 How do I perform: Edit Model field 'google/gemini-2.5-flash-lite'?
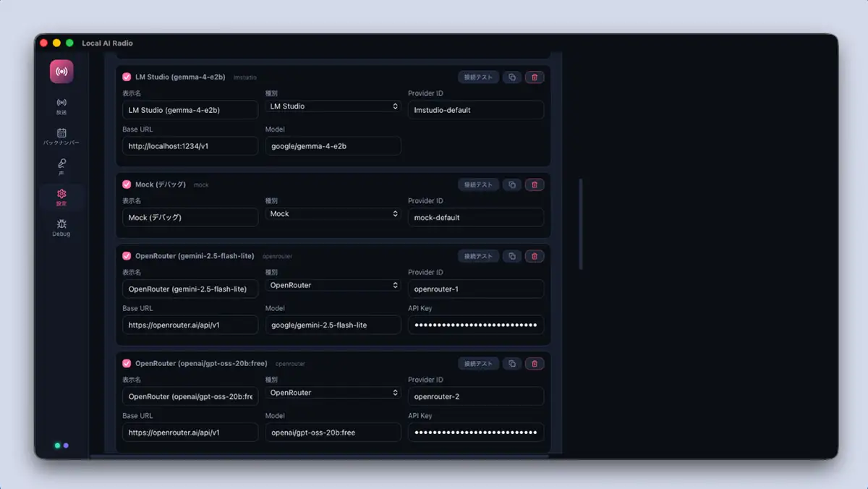tap(333, 325)
